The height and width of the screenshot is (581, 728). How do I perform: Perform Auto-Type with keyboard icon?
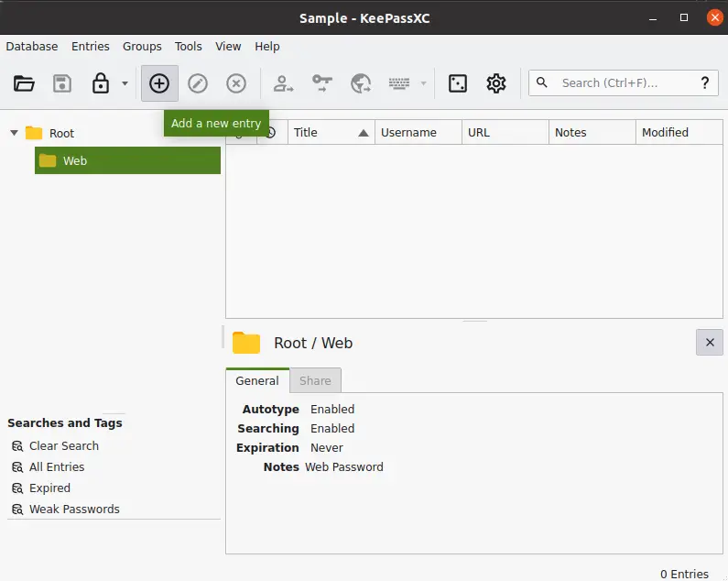pos(399,83)
